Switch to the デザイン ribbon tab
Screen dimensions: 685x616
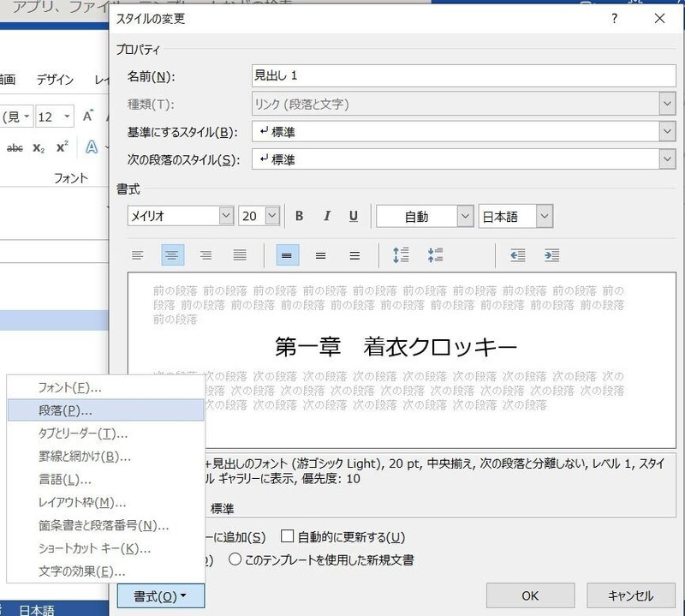pos(54,80)
